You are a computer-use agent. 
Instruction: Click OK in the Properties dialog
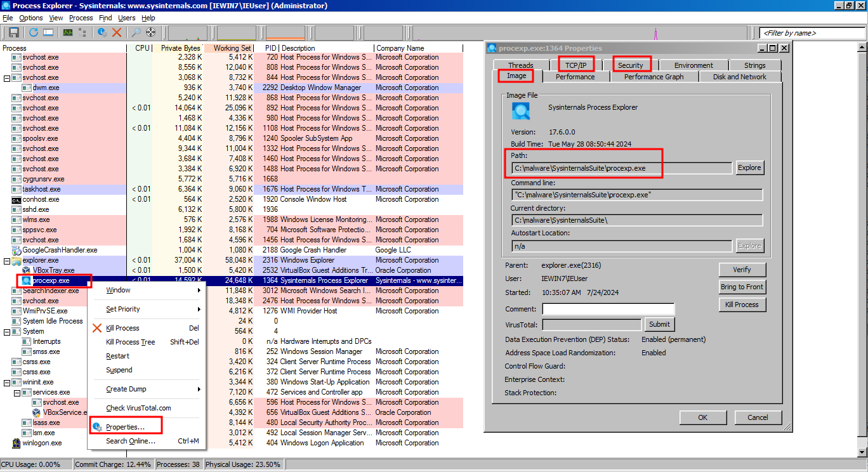coord(702,417)
